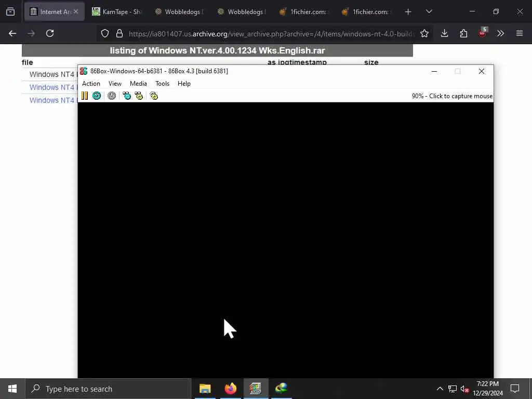The height and width of the screenshot is (399, 532).
Task: Minimize the 86Box window
Action: coord(434,71)
